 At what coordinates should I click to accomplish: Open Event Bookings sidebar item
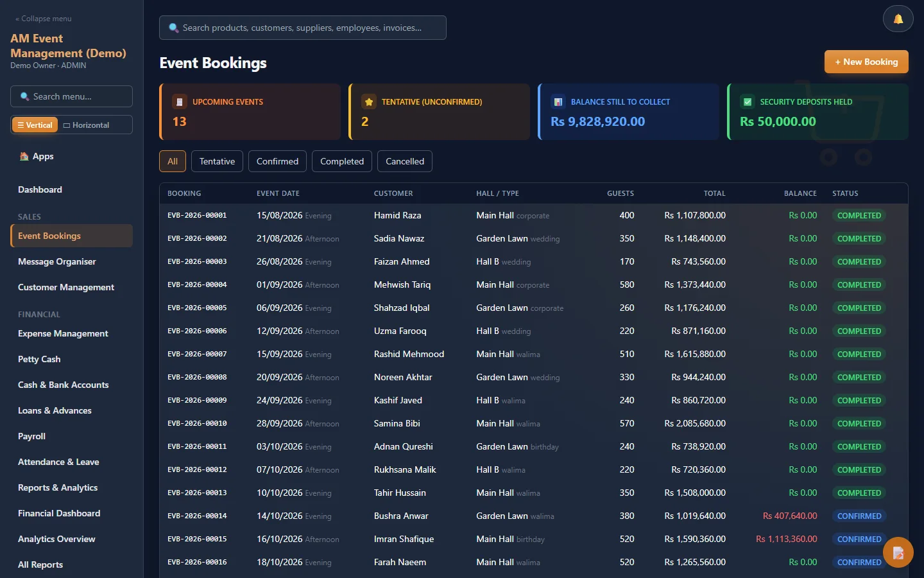(71, 236)
